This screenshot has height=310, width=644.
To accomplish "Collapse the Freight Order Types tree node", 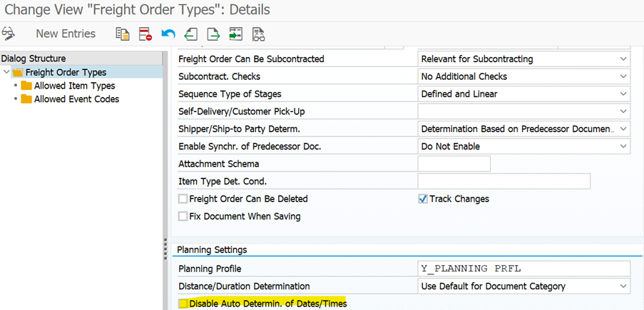I will point(6,72).
